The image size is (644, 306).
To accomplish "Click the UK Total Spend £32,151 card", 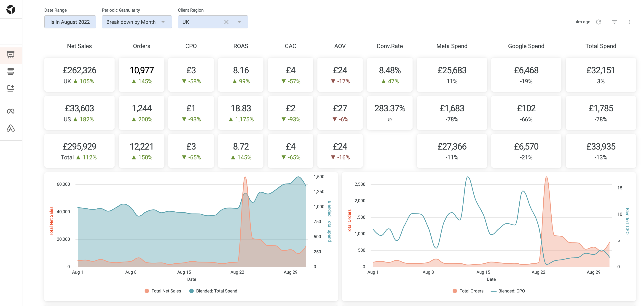I will pyautogui.click(x=601, y=75).
